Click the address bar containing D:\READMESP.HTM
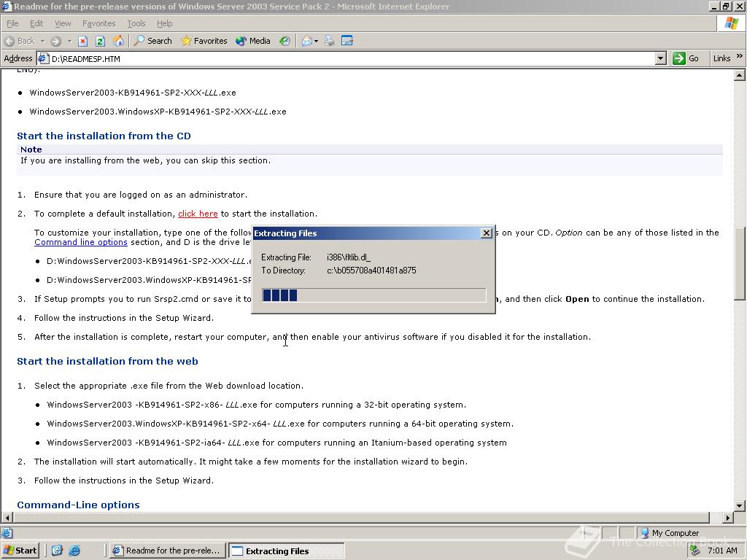The height and width of the screenshot is (560, 747). pos(352,58)
